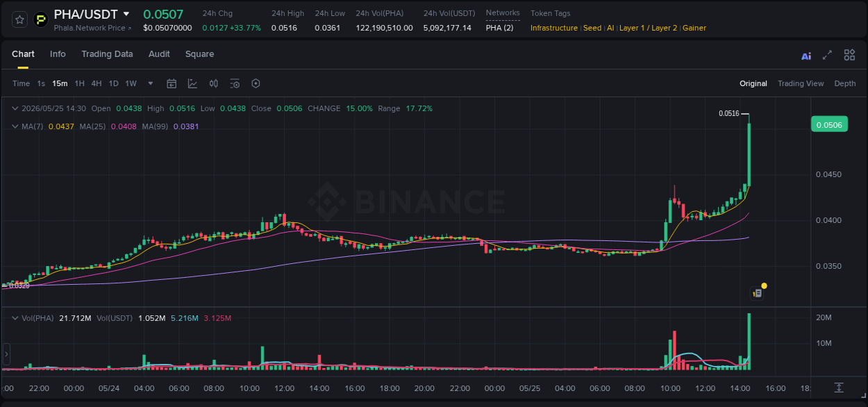Click the 0.0320 low price marker
Screen dimensions: 868x407
(19, 285)
